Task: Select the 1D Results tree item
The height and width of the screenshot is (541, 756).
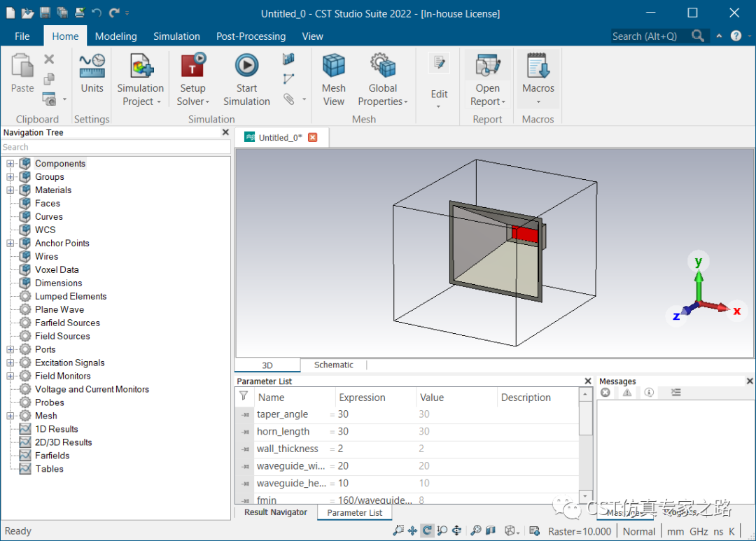Action: (x=57, y=429)
